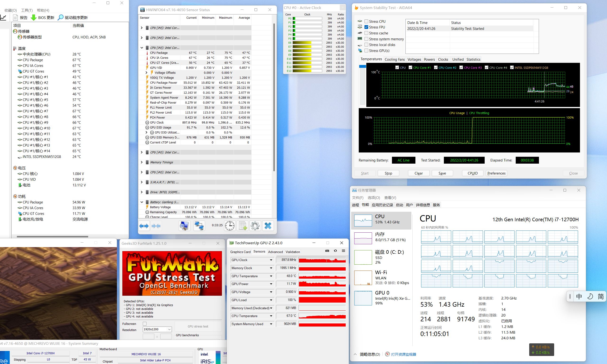
Task: Click HWiNFO collapse layout arrows icon
Action: click(156, 226)
